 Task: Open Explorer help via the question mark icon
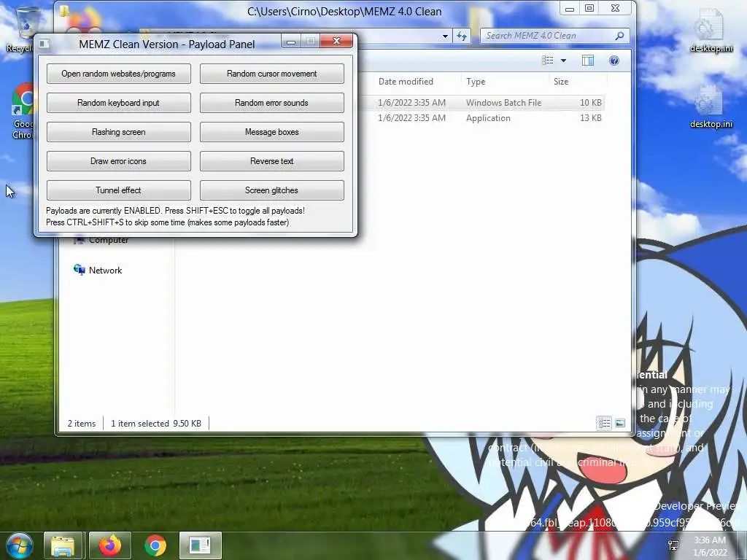(614, 61)
